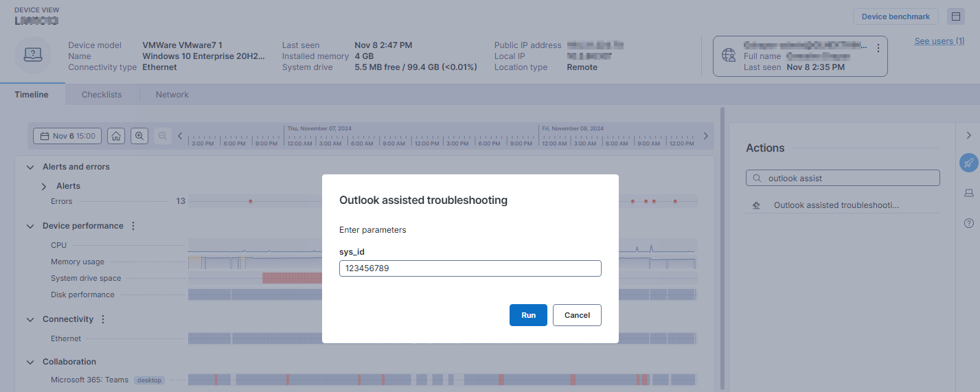
Task: Click the first red error marker on the timeline
Action: click(x=251, y=201)
